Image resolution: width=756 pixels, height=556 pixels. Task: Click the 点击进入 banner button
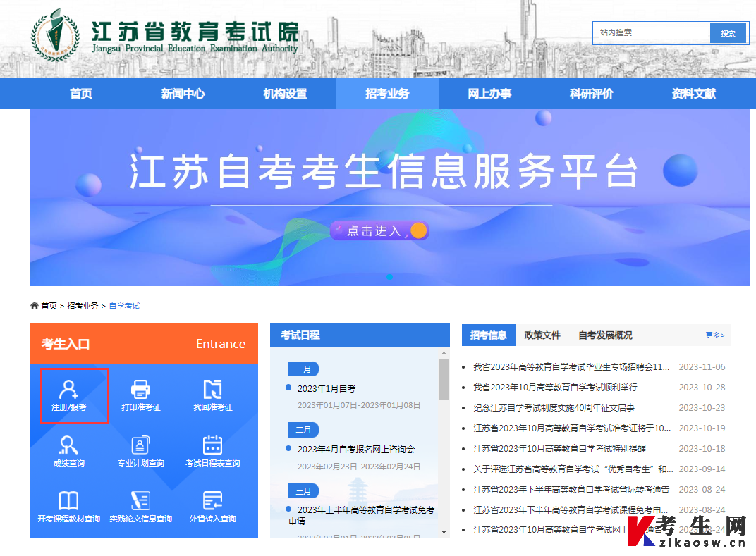point(379,230)
